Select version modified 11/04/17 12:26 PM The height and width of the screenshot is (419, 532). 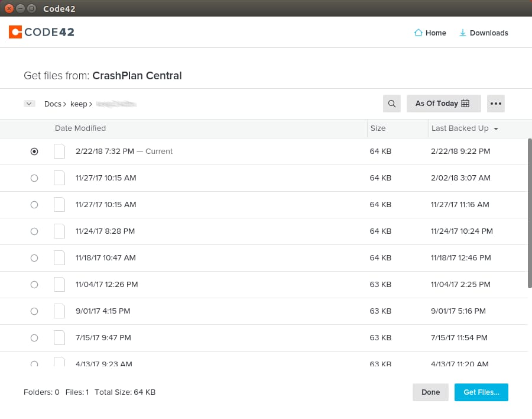tap(34, 285)
